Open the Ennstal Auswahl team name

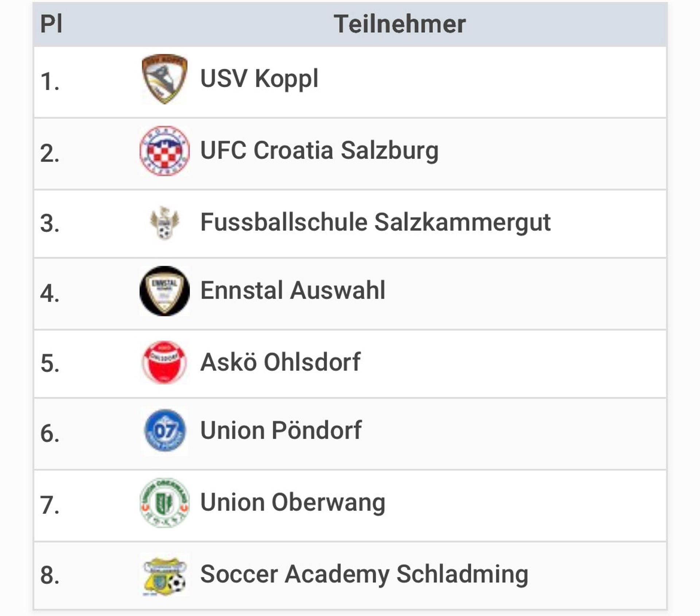click(x=293, y=291)
